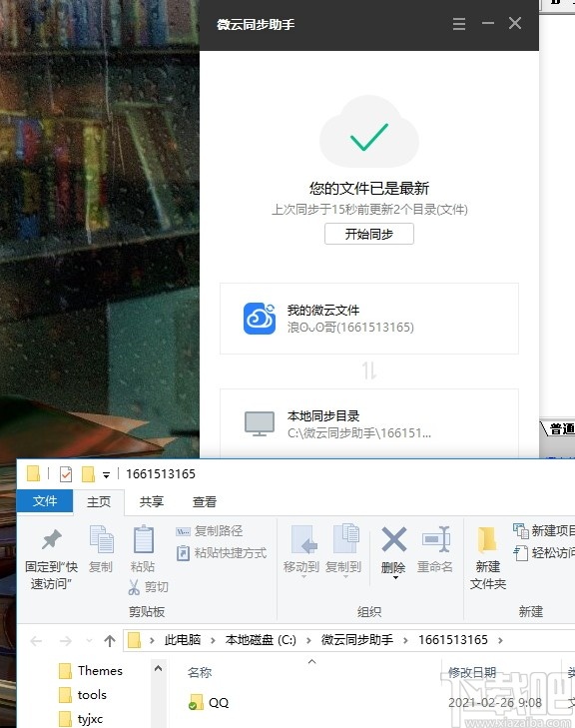Expand the chevron after 本地磁盘 (C:) breadcrumb
This screenshot has height=728, width=575.
click(308, 641)
